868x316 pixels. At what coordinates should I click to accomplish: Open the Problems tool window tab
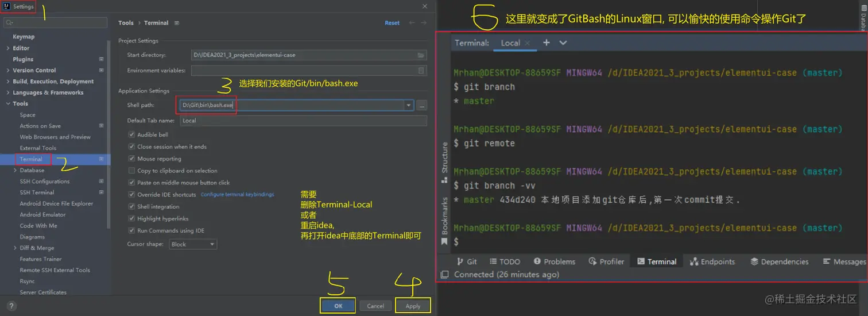coord(554,261)
